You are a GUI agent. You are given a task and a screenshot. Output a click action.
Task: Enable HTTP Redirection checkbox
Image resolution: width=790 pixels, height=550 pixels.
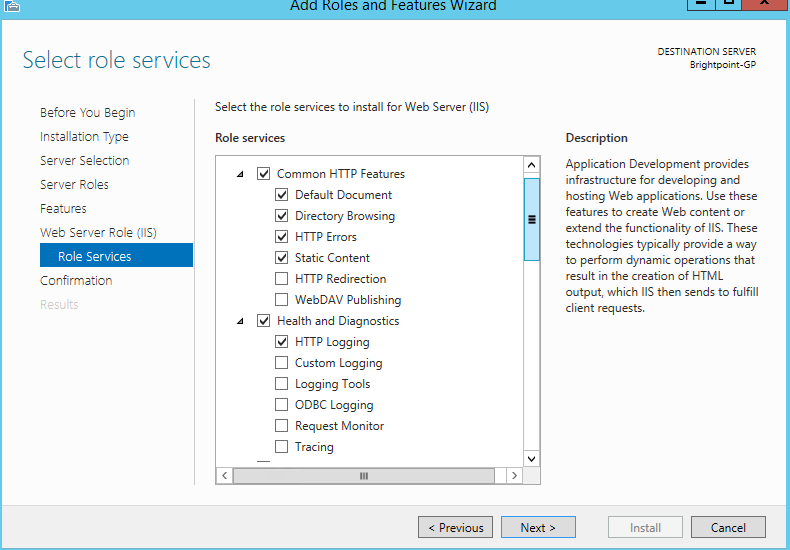[x=282, y=279]
